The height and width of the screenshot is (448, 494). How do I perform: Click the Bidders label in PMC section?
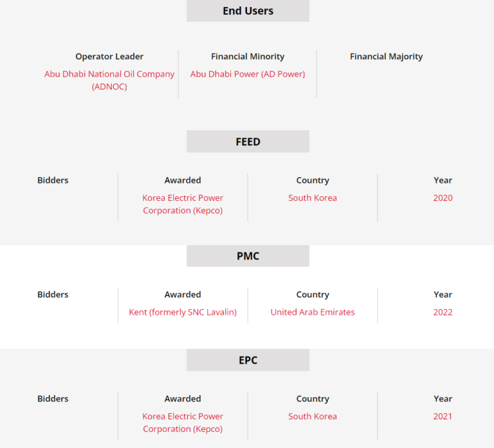click(x=53, y=295)
